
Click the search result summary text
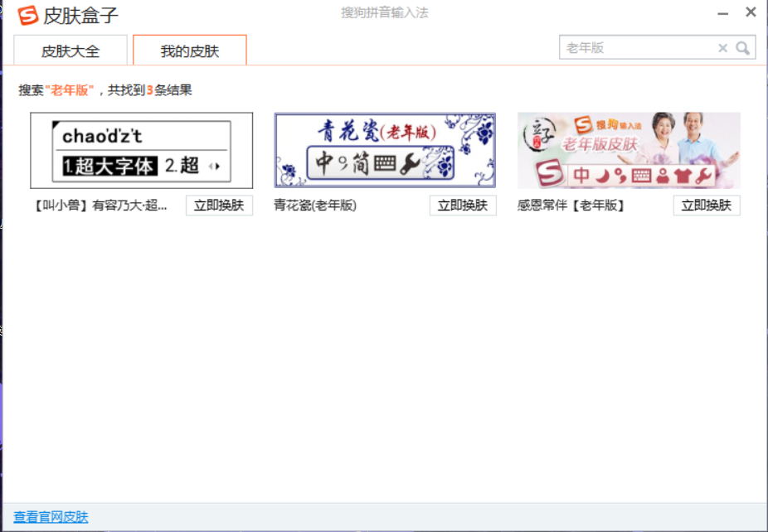[105, 90]
